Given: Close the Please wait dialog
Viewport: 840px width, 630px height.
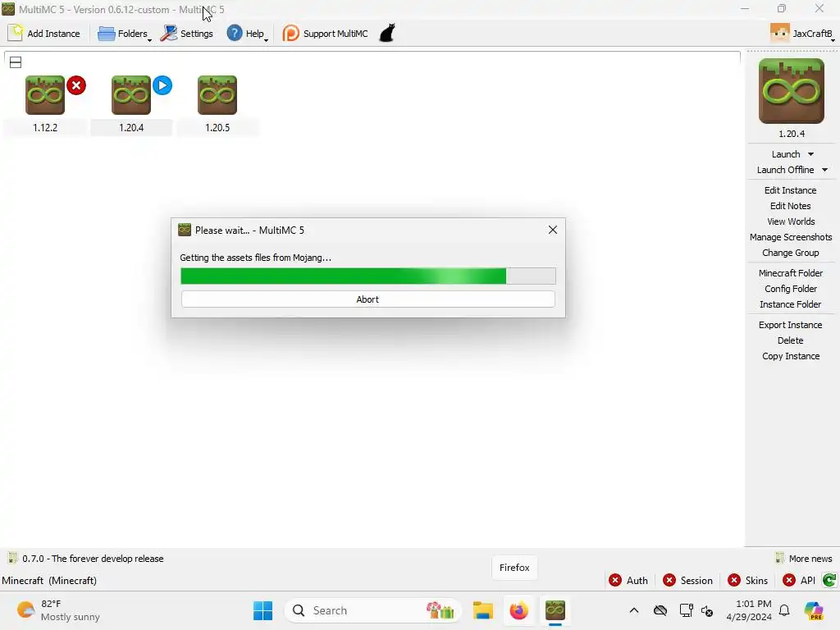Looking at the screenshot, I should (552, 230).
